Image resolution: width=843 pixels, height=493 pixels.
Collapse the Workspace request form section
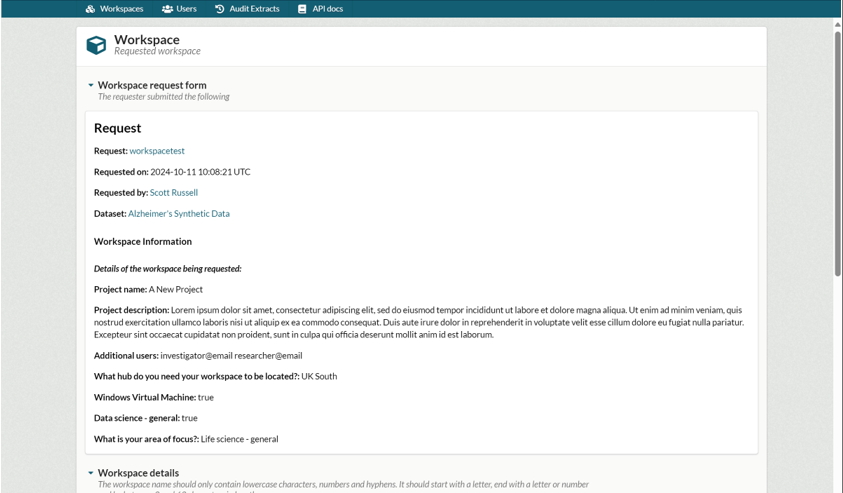(91, 85)
